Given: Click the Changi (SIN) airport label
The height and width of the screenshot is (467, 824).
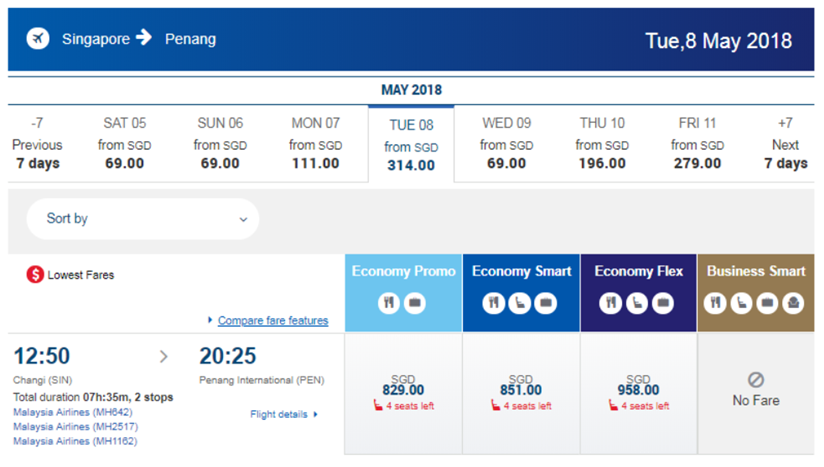Looking at the screenshot, I should [43, 380].
